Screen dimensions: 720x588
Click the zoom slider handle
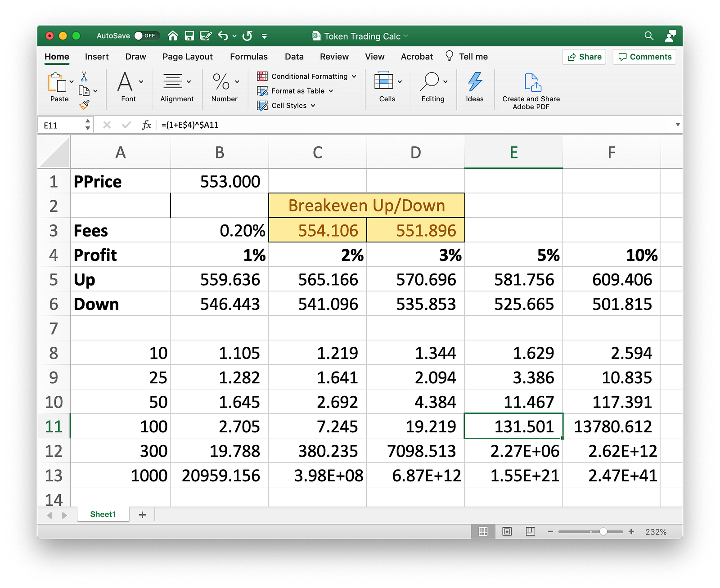[603, 532]
